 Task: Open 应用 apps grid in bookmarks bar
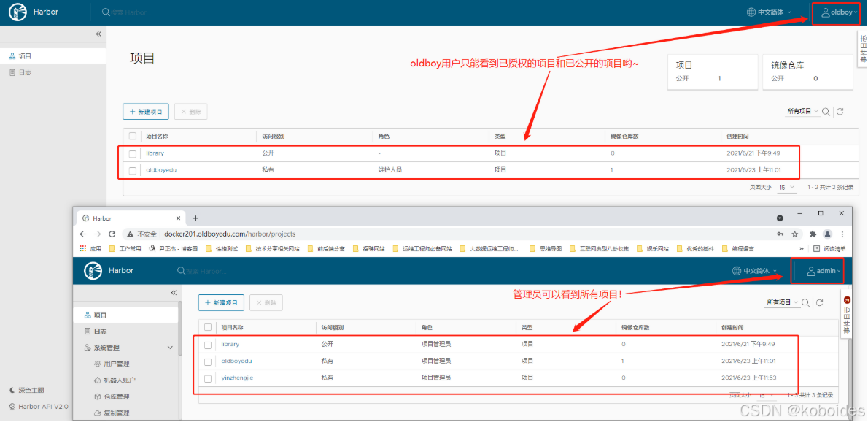click(90, 249)
